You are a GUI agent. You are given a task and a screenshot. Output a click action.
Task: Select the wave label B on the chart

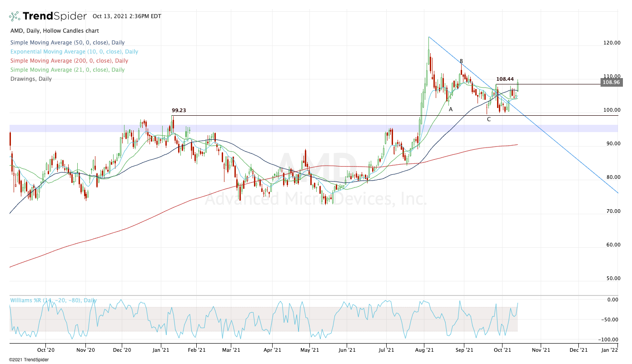pos(461,61)
